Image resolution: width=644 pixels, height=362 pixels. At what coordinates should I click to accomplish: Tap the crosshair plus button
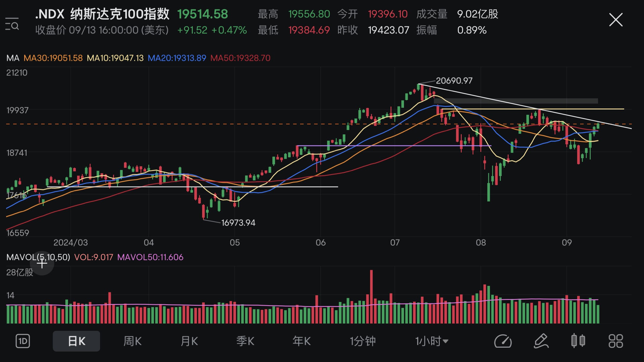pos(42,263)
